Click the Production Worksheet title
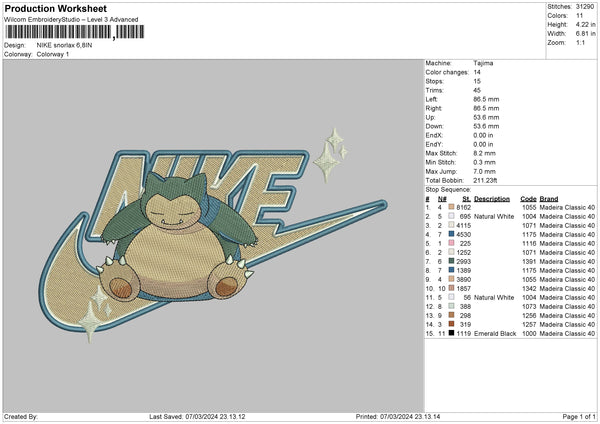Image resolution: width=600 pixels, height=424 pixels. 55,8
